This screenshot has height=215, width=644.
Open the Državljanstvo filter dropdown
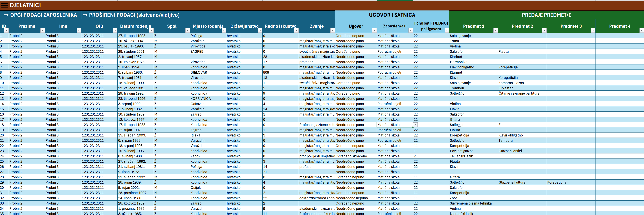(x=260, y=30)
